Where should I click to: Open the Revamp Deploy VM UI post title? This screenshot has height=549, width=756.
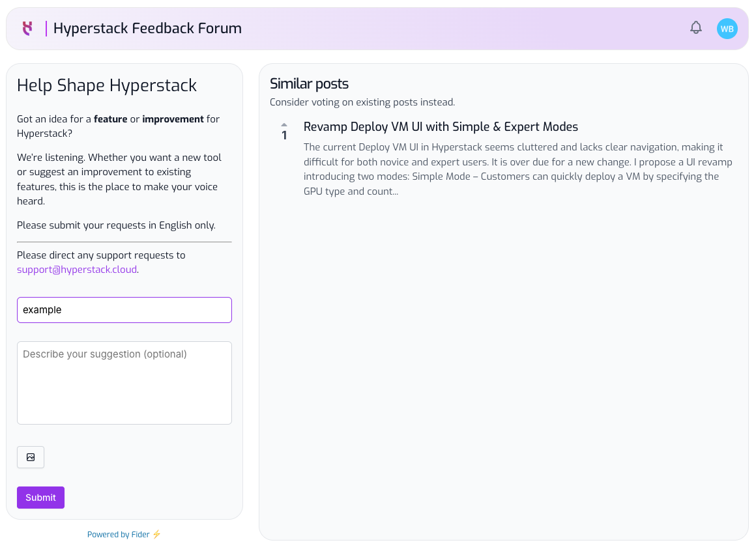coord(441,126)
